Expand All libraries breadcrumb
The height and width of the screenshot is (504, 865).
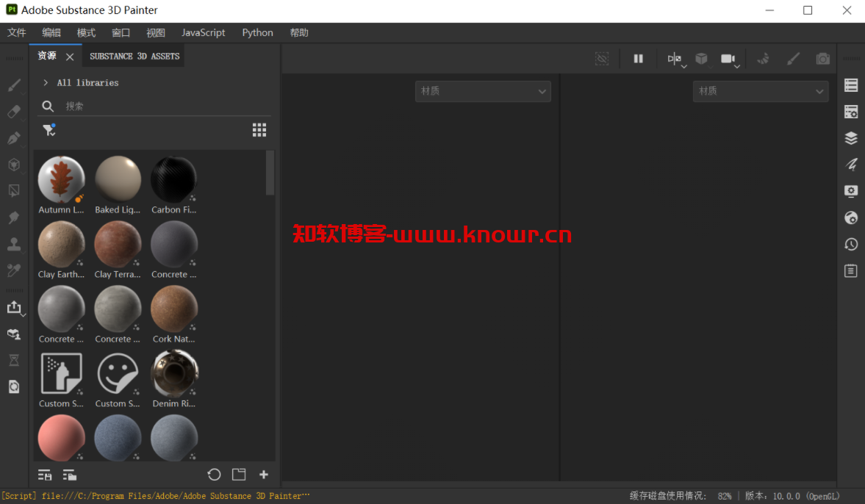46,83
